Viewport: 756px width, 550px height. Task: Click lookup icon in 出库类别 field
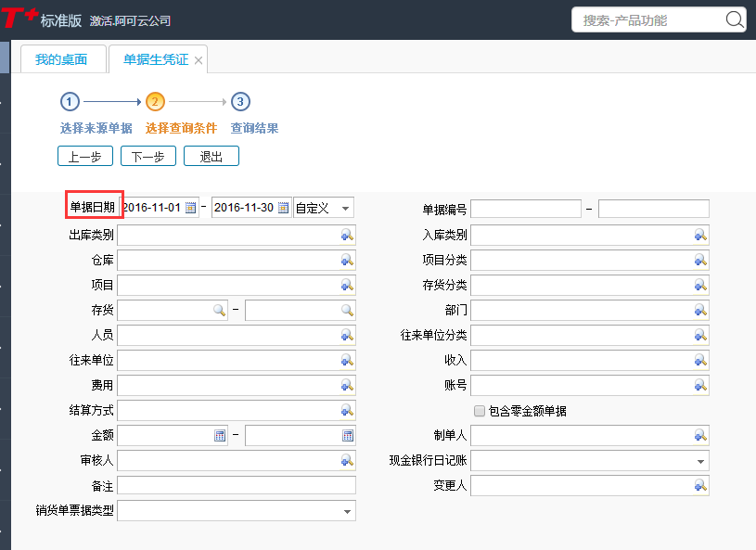[x=347, y=236]
